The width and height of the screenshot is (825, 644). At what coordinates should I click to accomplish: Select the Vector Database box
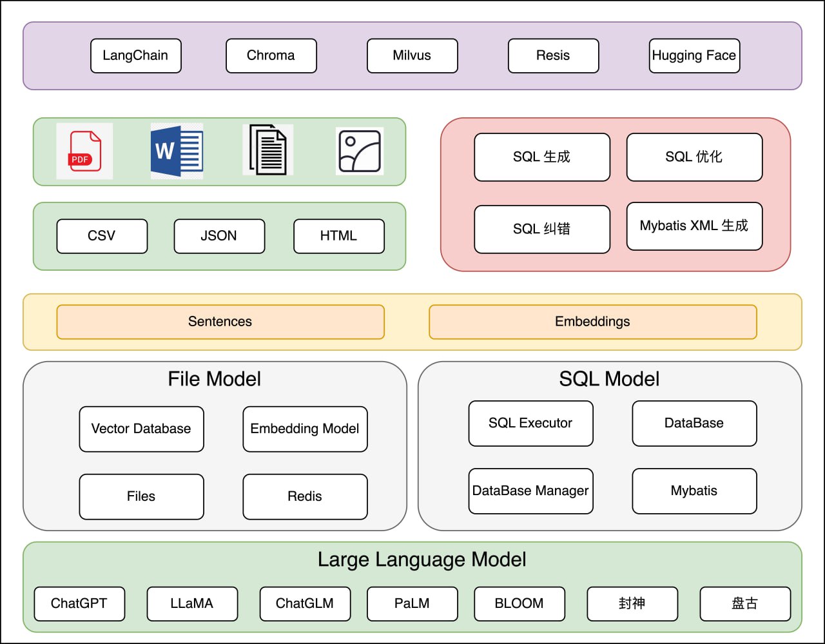(141, 429)
